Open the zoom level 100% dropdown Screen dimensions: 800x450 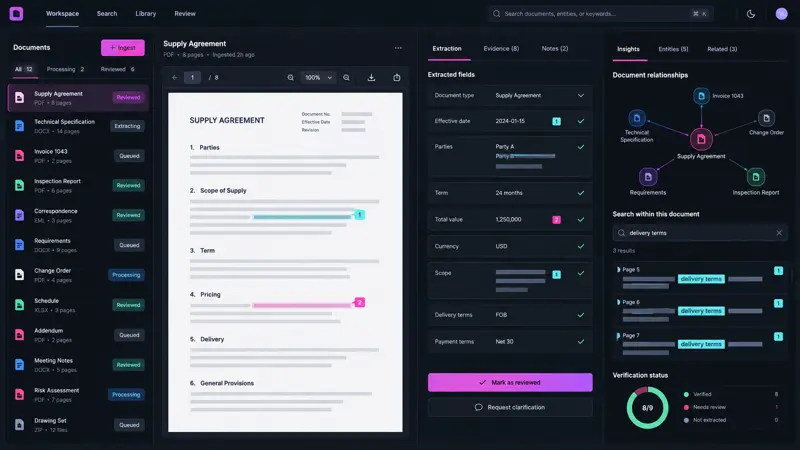point(318,78)
